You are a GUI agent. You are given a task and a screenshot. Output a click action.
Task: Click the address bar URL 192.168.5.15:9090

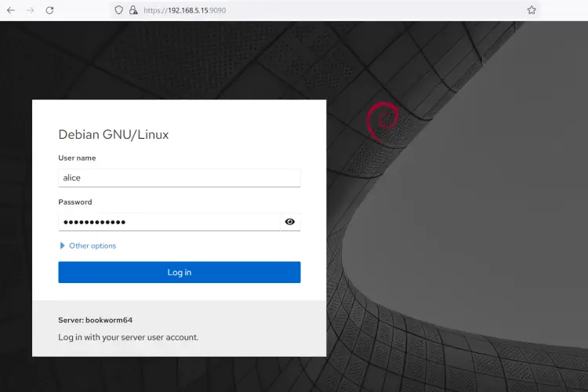[184, 10]
